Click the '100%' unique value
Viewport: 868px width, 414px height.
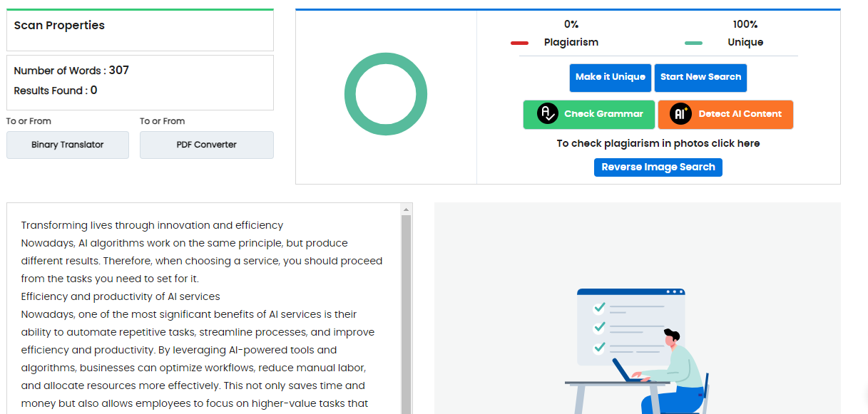point(745,24)
